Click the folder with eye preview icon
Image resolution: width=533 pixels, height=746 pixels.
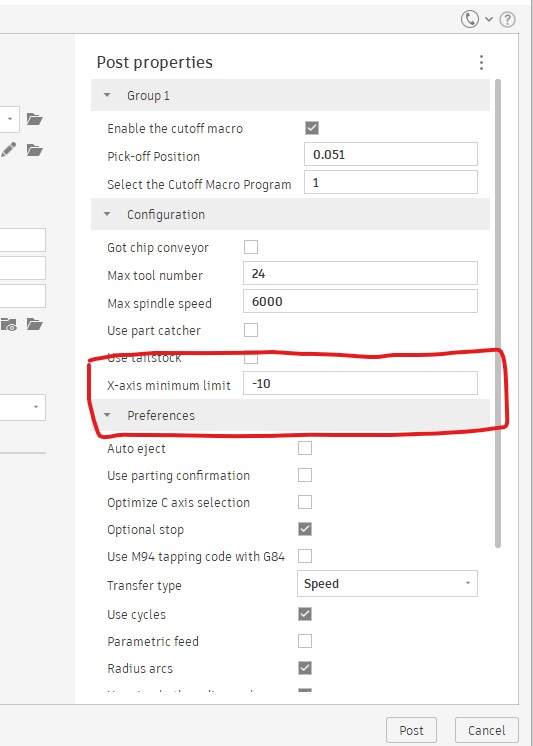(x=9, y=325)
